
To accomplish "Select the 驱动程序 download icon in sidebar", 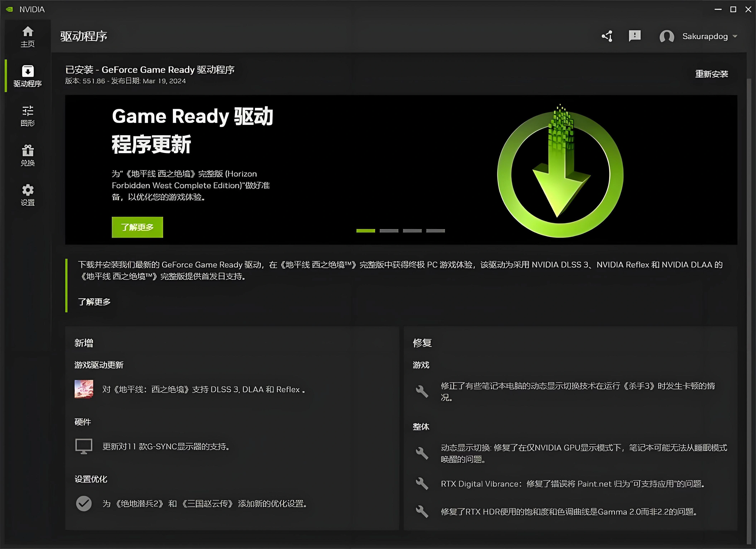I will point(28,71).
